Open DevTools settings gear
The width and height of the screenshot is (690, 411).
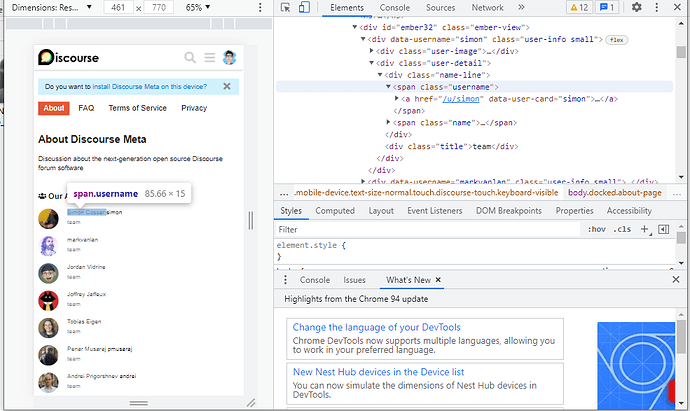(x=636, y=7)
